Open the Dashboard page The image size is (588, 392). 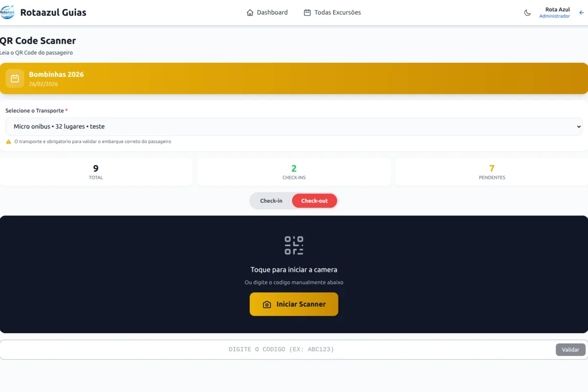[x=267, y=13]
